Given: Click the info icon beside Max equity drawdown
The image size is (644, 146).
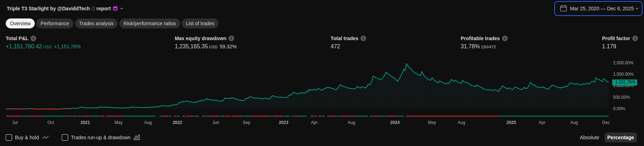Looking at the screenshot, I should point(231,38).
